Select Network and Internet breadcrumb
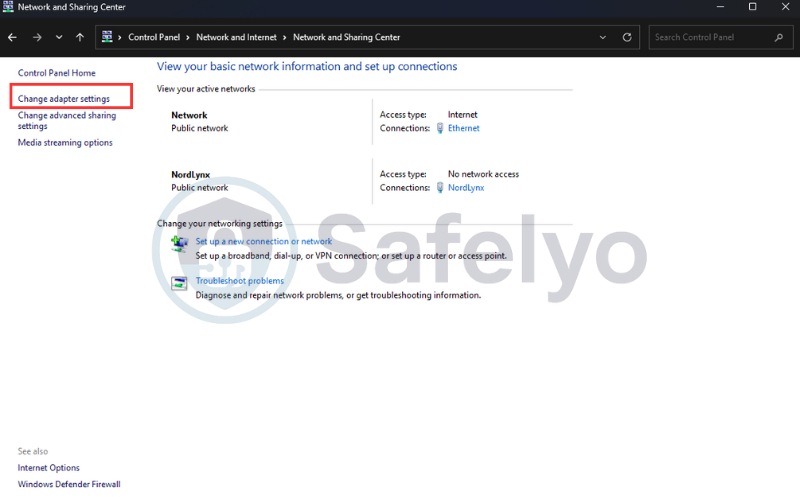Viewport: 800px width, 500px height. click(236, 37)
